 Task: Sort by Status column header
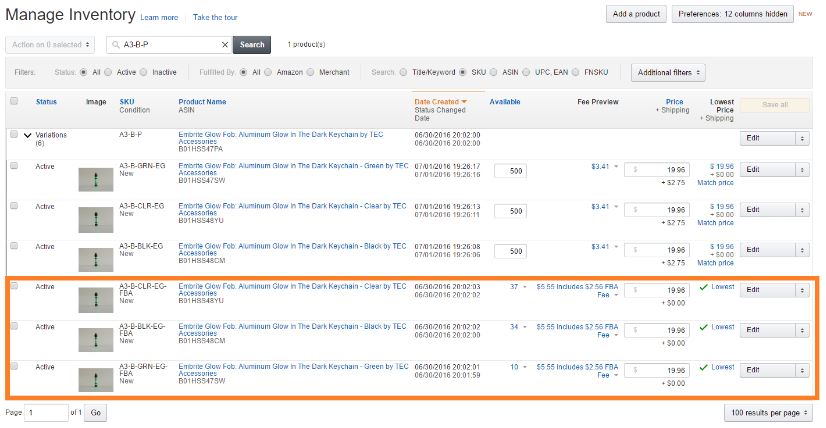point(46,102)
